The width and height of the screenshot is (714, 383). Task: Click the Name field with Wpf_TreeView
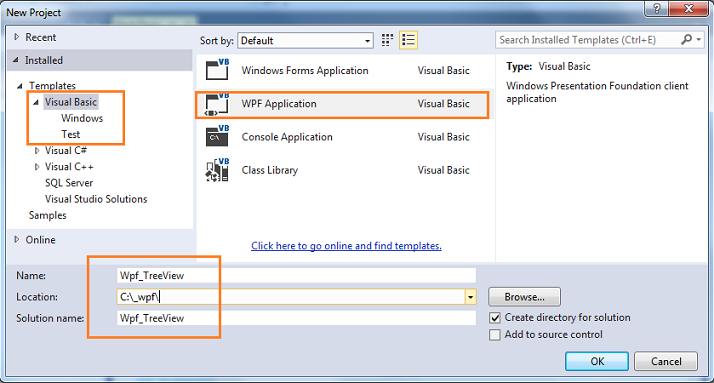296,276
